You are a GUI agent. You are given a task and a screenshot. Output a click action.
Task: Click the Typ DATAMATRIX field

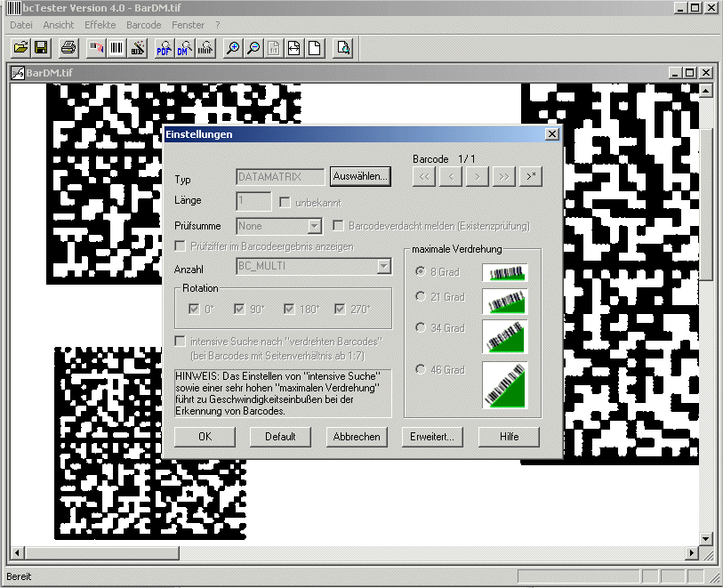281,177
